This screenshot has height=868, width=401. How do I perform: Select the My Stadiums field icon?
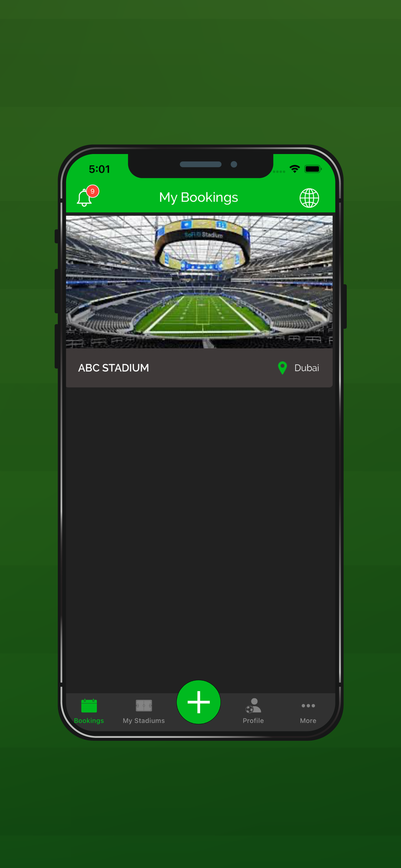pyautogui.click(x=144, y=705)
